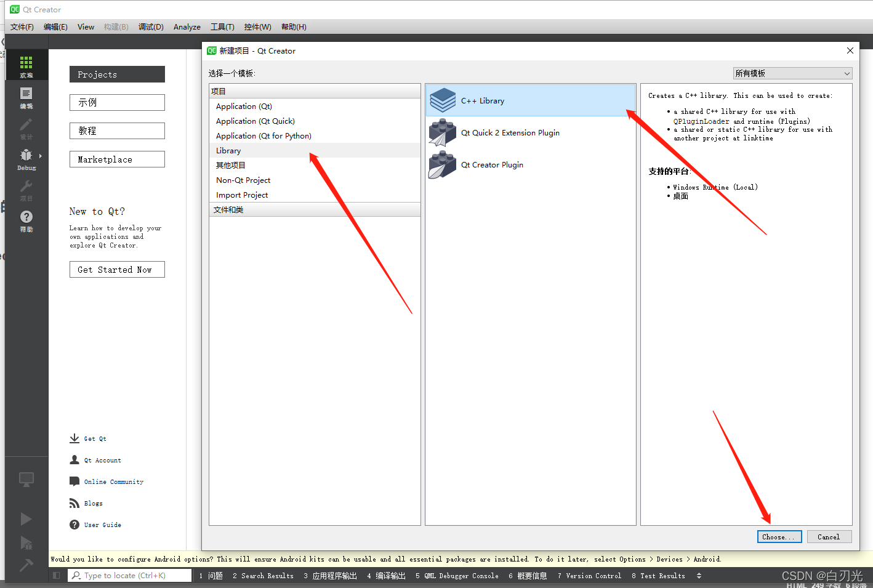This screenshot has height=588, width=873.
Task: Select the C++ Library template icon
Action: [443, 100]
